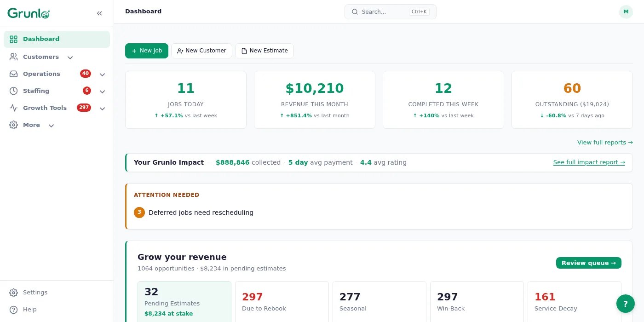644x322 pixels.
Task: Focus the Search field
Action: (391, 12)
